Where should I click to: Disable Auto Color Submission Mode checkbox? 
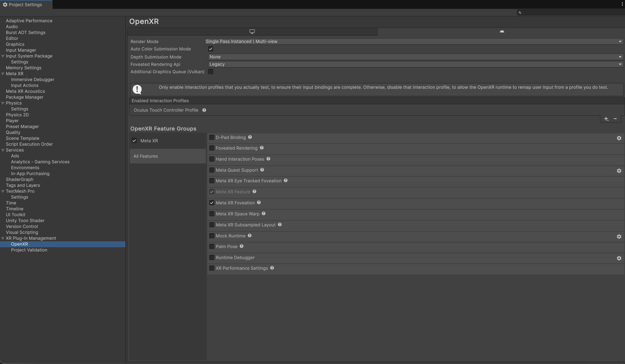pos(210,49)
